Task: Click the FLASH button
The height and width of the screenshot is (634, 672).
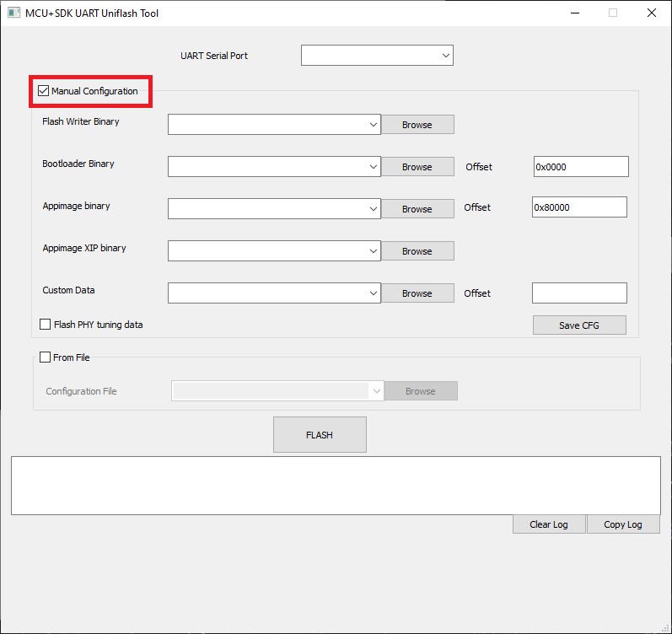Action: [x=320, y=435]
